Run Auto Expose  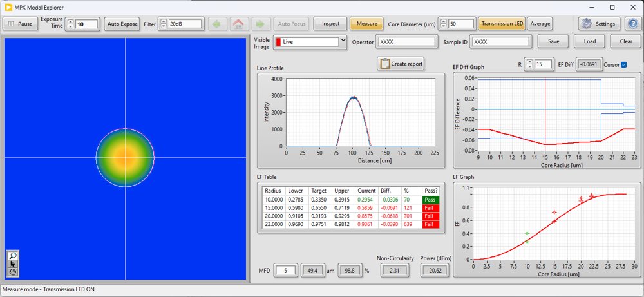[122, 24]
